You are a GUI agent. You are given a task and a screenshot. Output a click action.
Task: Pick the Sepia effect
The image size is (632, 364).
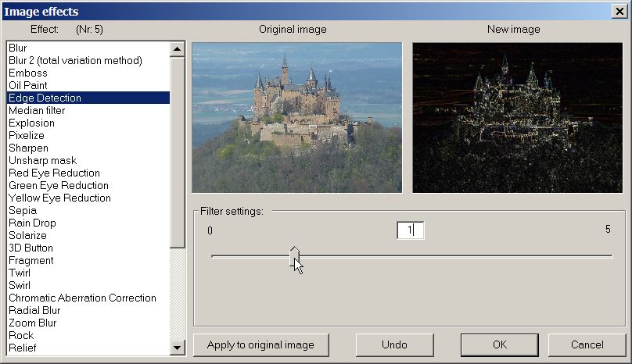[22, 211]
